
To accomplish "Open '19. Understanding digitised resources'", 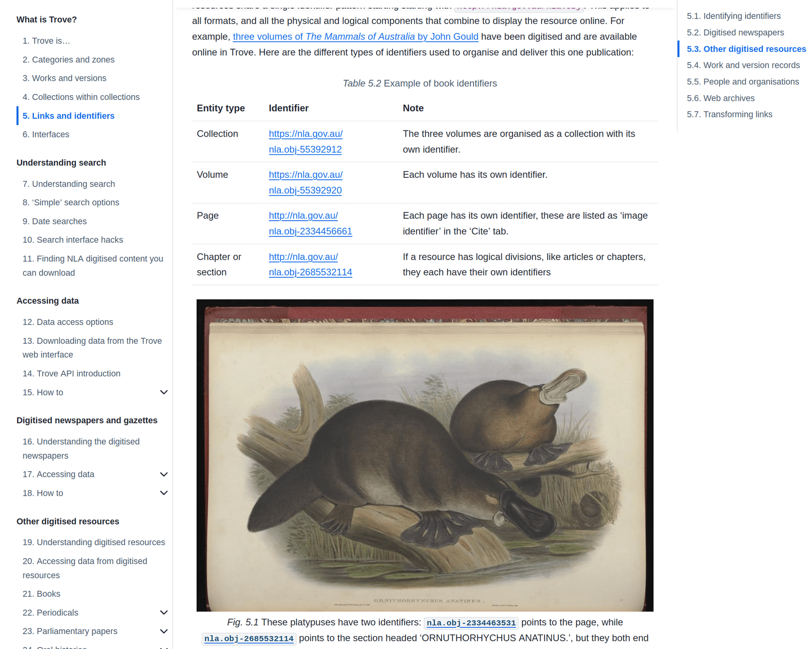I will click(x=94, y=542).
